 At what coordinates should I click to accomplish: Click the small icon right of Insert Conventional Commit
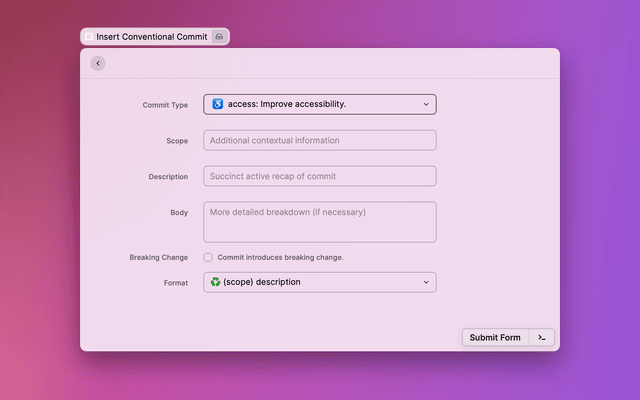point(219,36)
